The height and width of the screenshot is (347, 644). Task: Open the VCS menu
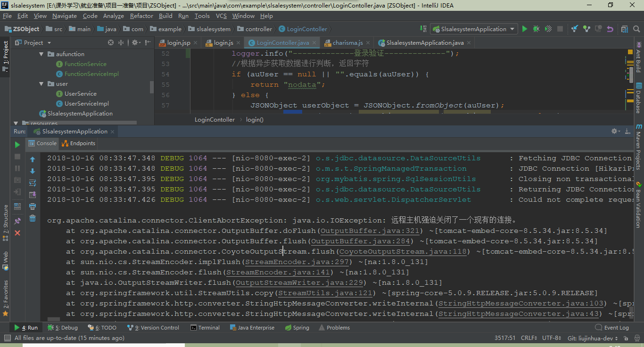coord(221,16)
